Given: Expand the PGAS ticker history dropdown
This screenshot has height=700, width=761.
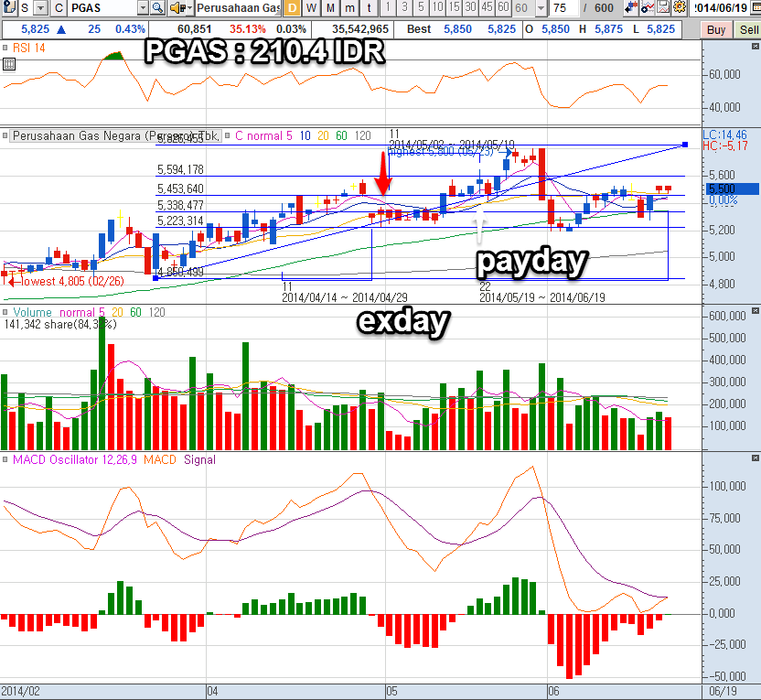Looking at the screenshot, I should coord(144,7).
